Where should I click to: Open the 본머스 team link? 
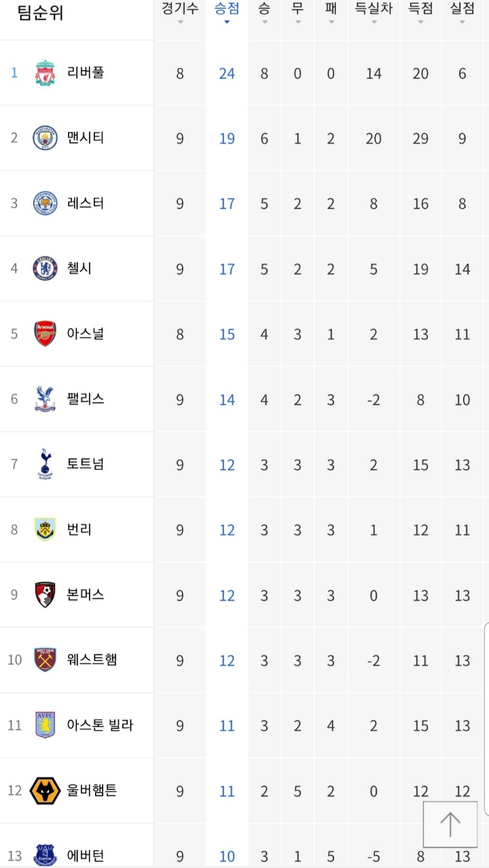tap(86, 595)
